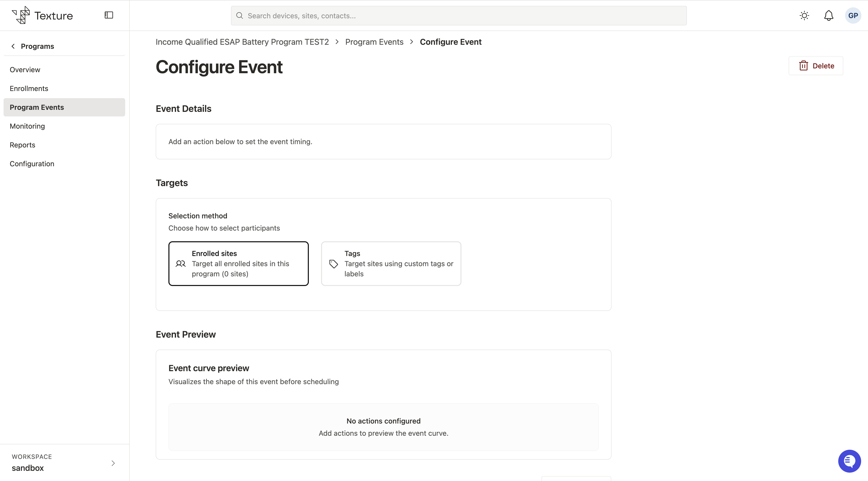Image resolution: width=868 pixels, height=481 pixels.
Task: Open the chat support bubble
Action: coord(849,461)
